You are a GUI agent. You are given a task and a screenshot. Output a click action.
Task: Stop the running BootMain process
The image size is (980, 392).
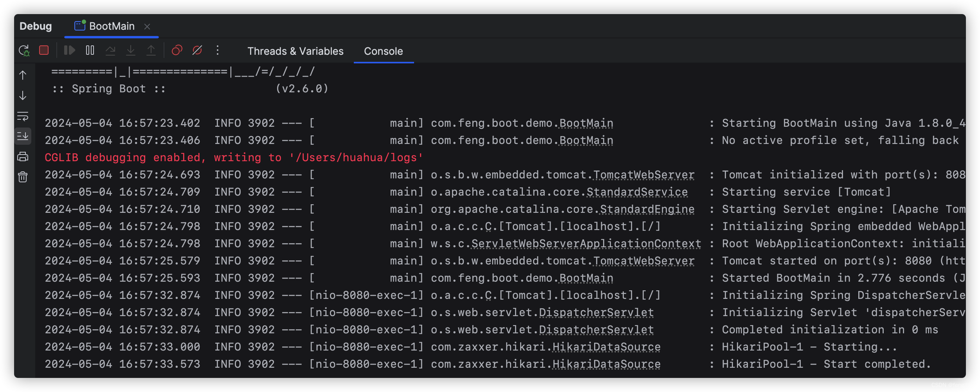[x=43, y=50]
